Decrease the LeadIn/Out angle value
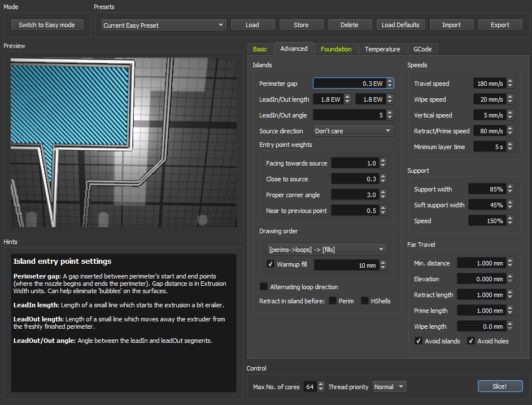 click(x=390, y=117)
